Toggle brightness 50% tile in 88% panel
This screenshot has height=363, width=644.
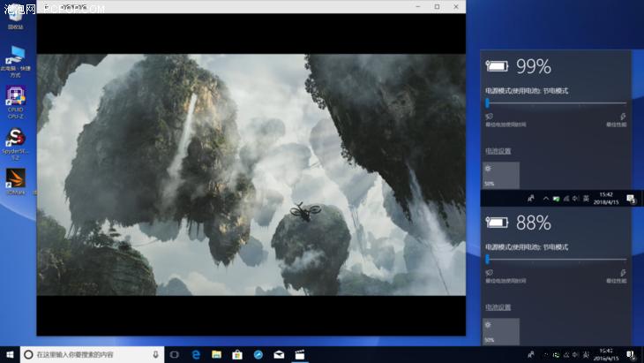(x=501, y=331)
